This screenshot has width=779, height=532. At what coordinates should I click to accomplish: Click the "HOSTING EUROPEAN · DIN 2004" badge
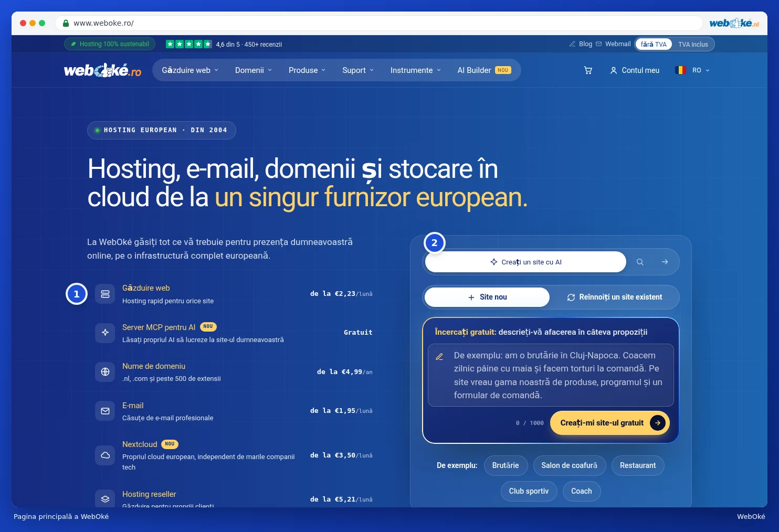(162, 130)
